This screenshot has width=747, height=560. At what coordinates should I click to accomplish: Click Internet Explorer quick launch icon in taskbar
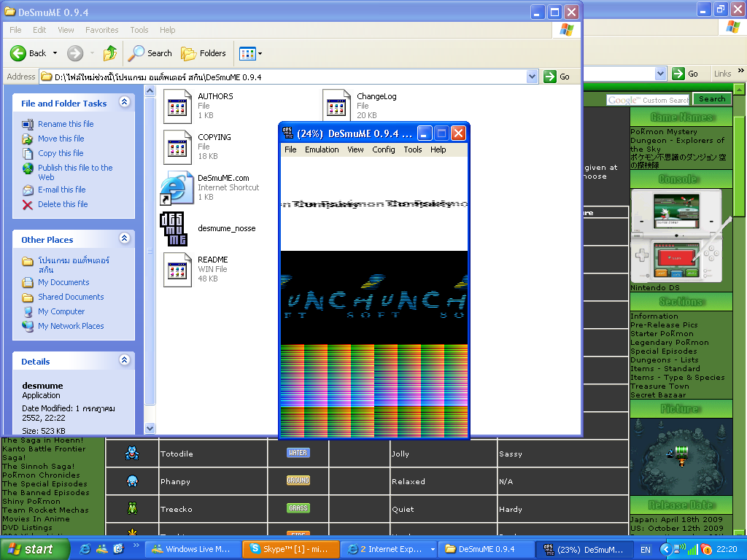tap(85, 549)
